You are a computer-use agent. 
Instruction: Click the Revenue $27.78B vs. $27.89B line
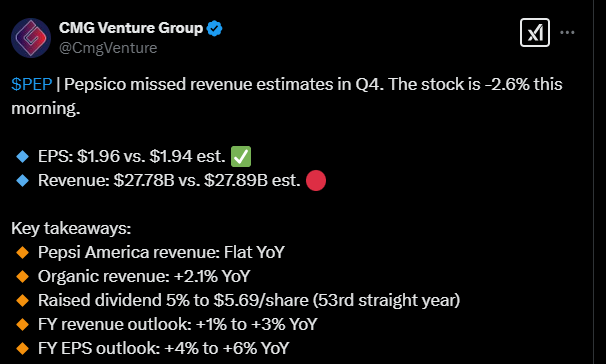pos(169,180)
